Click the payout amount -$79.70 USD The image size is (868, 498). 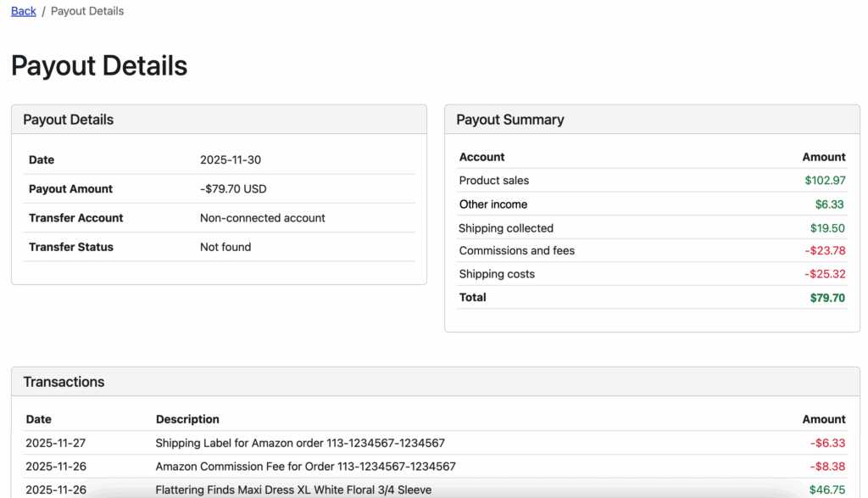233,188
